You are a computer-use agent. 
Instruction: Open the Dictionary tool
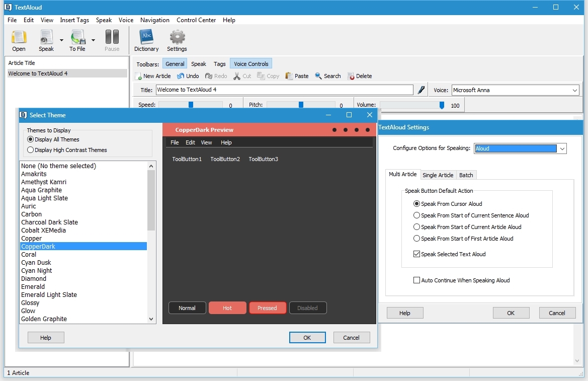[146, 38]
